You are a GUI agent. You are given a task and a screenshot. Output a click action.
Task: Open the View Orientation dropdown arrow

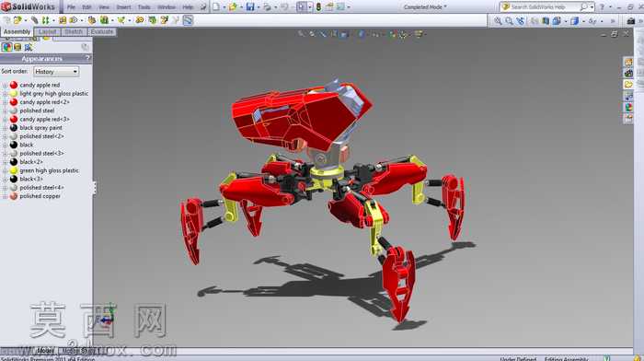565,20
